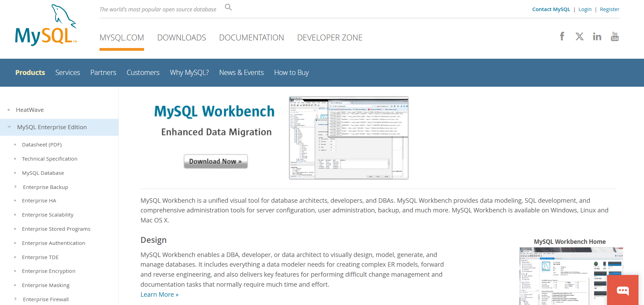Open the Services menu
The height and width of the screenshot is (305, 644).
tap(68, 73)
